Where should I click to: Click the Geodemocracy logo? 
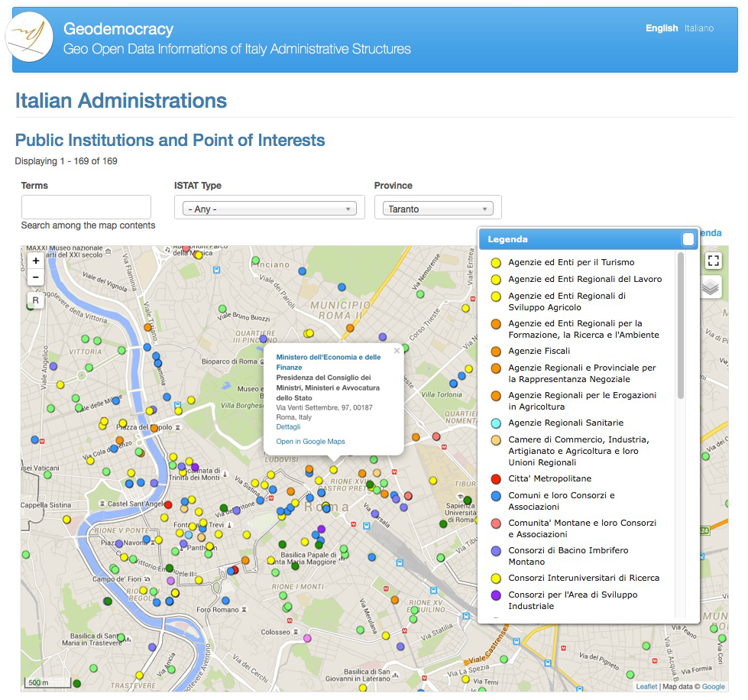coord(29,37)
